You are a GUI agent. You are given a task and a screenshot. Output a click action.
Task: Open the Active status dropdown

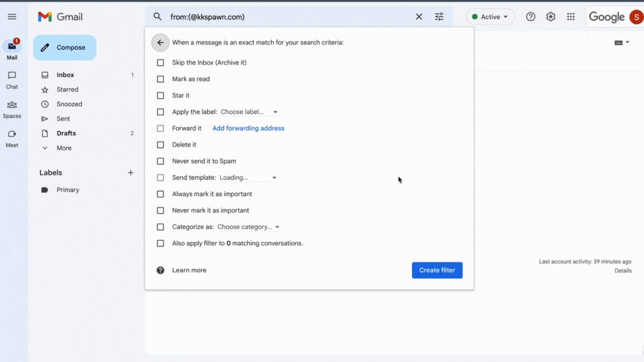490,17
